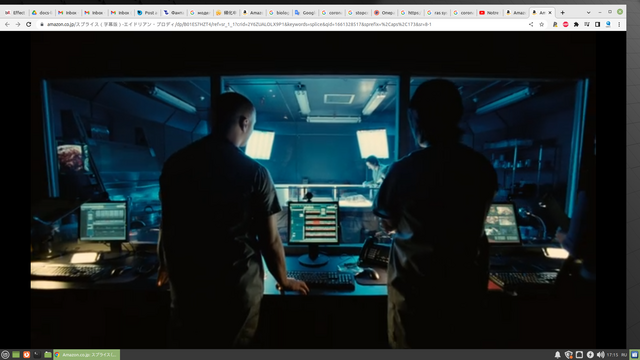Focus the Amazon.co.jp Chrome taskbar window button
The height and width of the screenshot is (360, 640).
87,355
